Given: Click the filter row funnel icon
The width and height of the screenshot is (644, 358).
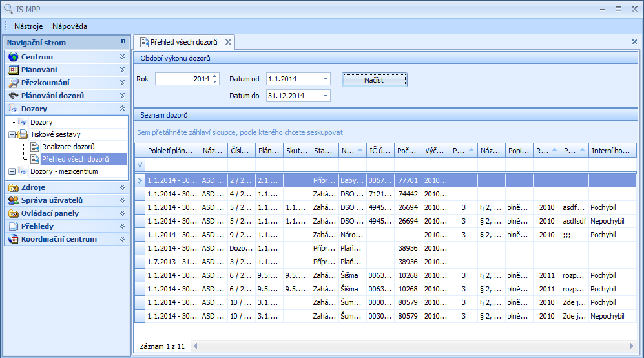Looking at the screenshot, I should coord(140,164).
